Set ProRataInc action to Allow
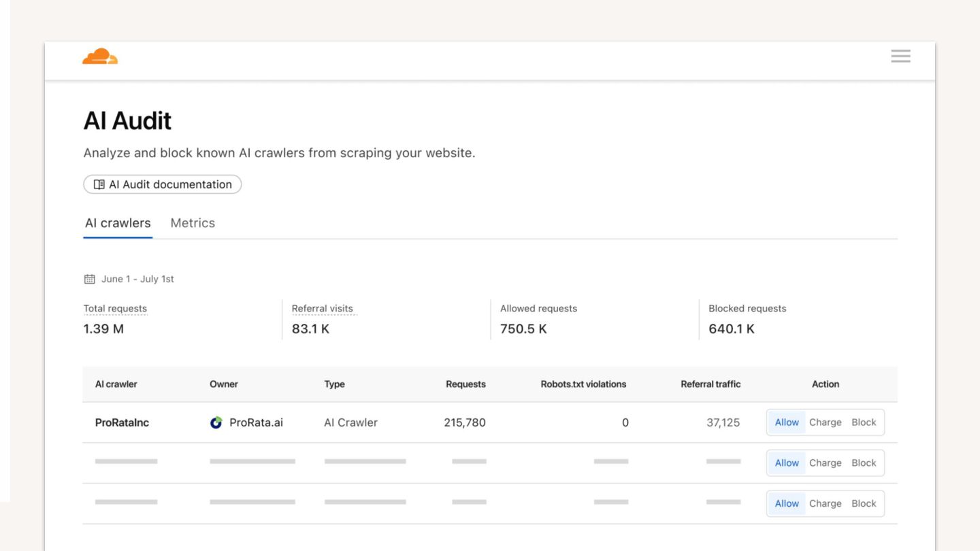This screenshot has height=551, width=980. pyautogui.click(x=787, y=422)
